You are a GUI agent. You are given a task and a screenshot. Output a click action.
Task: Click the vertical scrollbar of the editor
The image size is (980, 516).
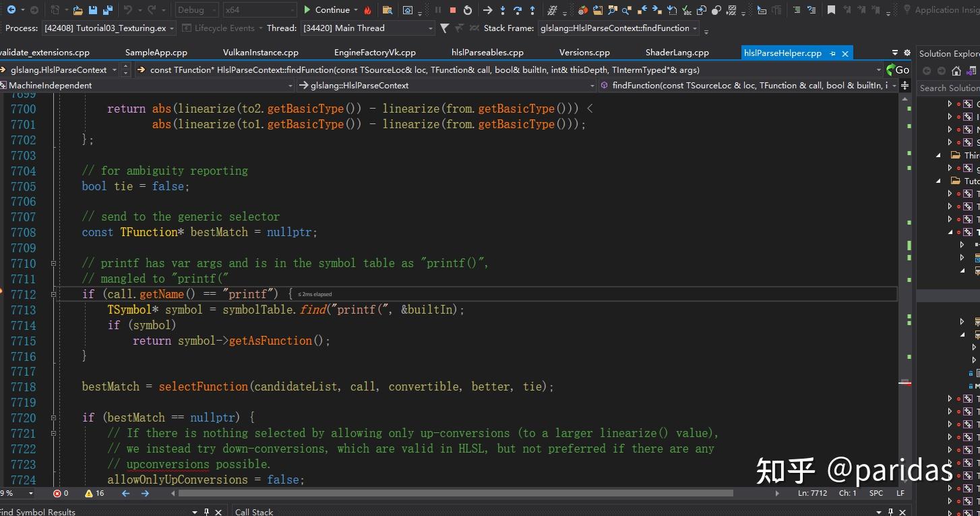(905, 290)
